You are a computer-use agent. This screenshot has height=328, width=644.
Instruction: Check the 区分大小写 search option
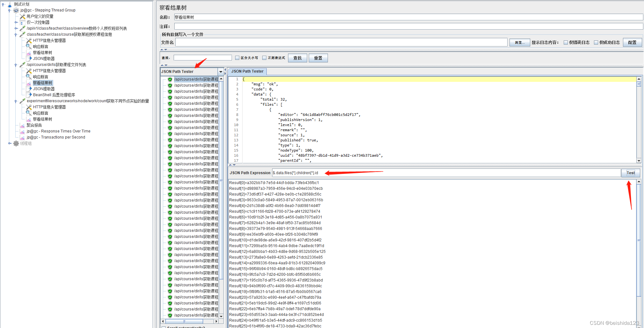pos(237,58)
